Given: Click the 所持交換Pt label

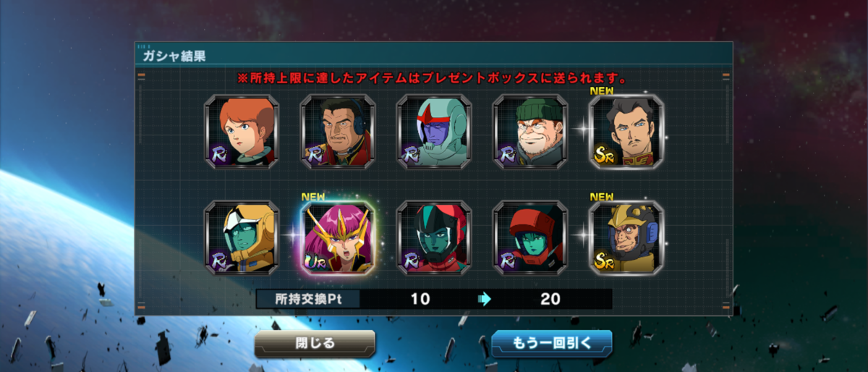Looking at the screenshot, I should pos(307,299).
